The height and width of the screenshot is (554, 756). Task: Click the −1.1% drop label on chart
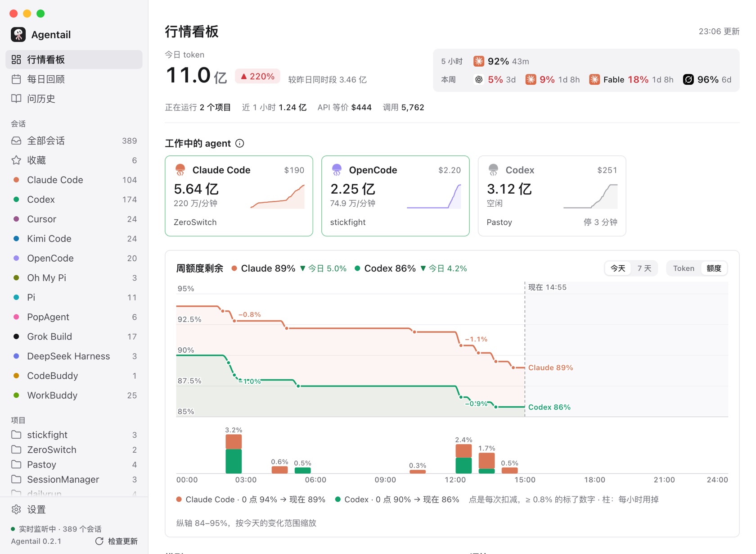[x=476, y=339]
